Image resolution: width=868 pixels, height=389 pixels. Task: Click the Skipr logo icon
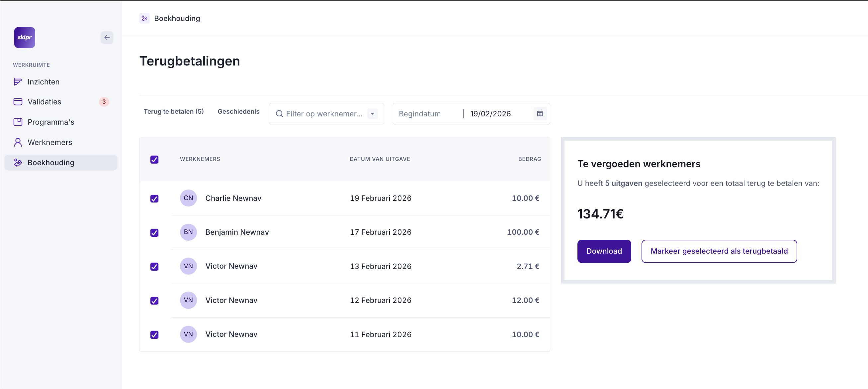pyautogui.click(x=24, y=38)
